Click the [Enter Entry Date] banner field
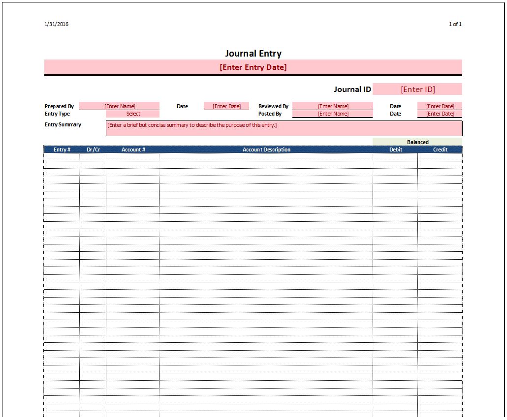 click(253, 67)
